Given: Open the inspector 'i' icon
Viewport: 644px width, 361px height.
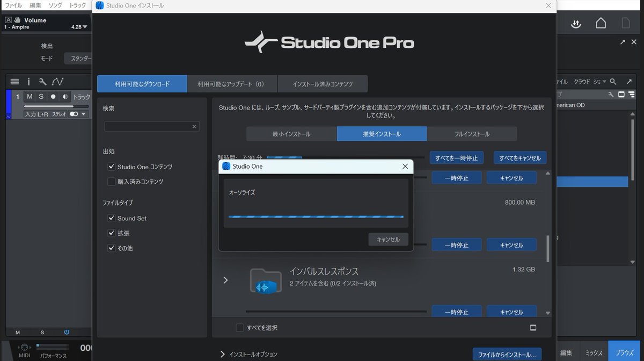Looking at the screenshot, I should click(x=29, y=82).
